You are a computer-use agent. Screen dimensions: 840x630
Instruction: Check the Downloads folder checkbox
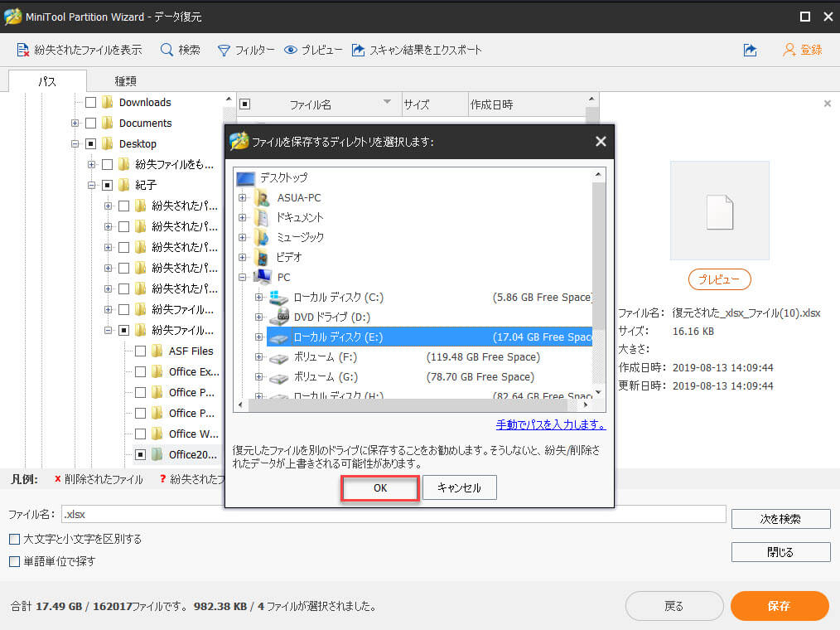tap(89, 102)
